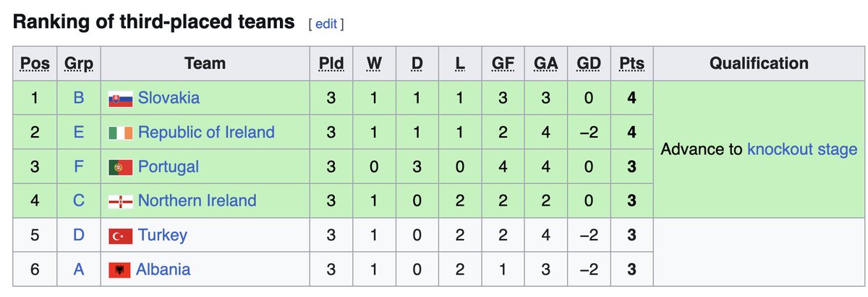Click the Pld column header abbreviation
The height and width of the screenshot is (297, 868).
coord(331,64)
